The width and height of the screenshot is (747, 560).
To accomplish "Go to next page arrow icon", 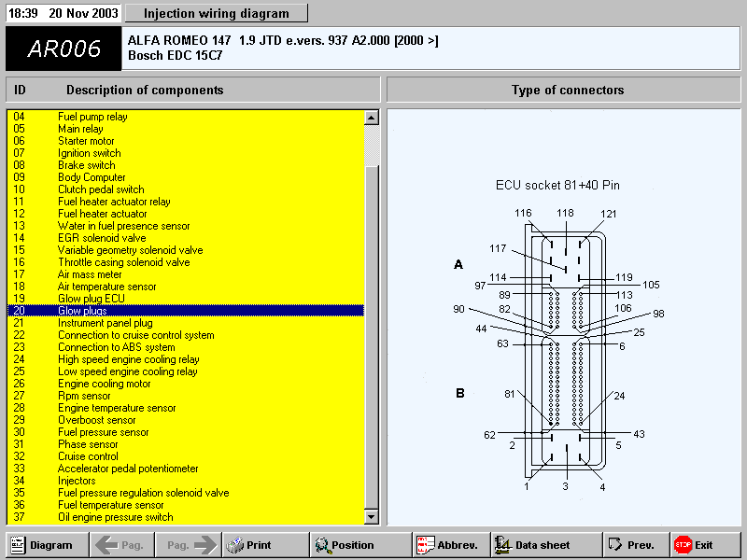I will 205,545.
